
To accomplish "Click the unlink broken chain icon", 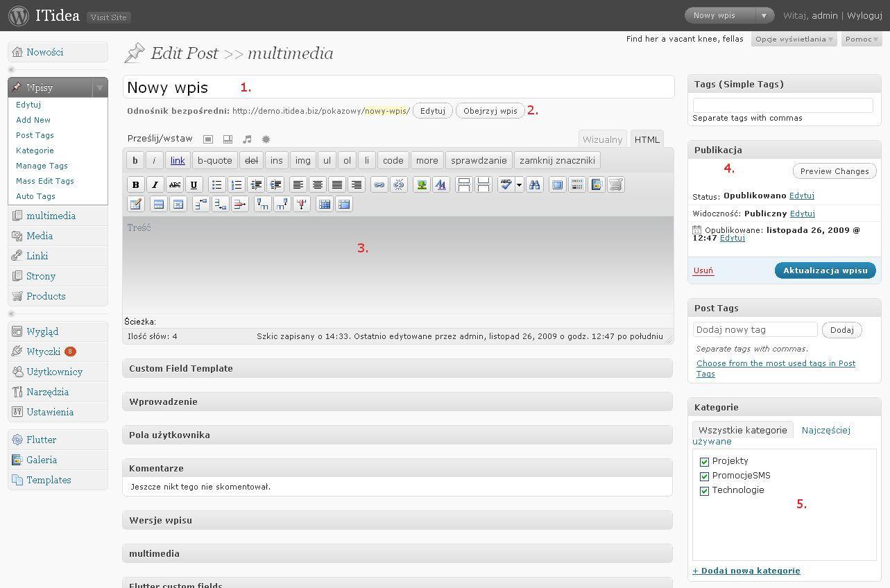I will point(398,184).
